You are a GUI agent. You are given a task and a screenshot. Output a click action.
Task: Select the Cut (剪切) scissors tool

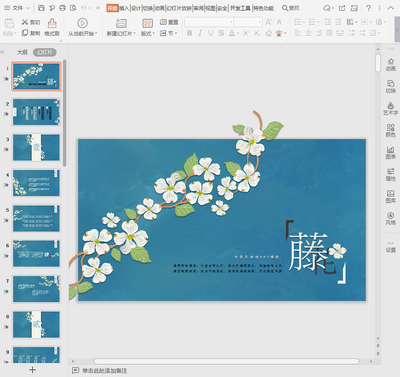pyautogui.click(x=25, y=22)
